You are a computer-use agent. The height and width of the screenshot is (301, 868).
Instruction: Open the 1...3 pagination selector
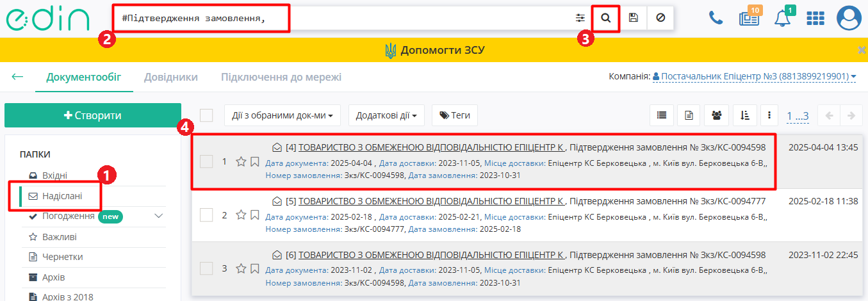(798, 116)
